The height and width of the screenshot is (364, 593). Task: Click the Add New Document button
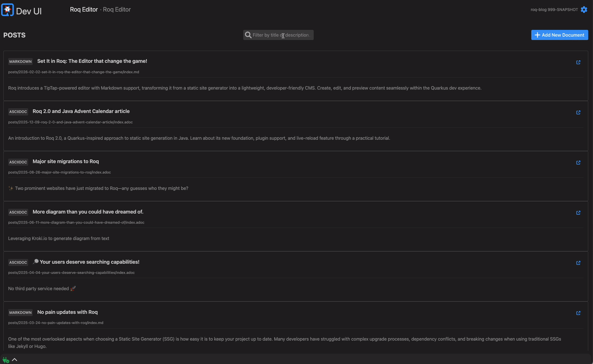click(559, 35)
